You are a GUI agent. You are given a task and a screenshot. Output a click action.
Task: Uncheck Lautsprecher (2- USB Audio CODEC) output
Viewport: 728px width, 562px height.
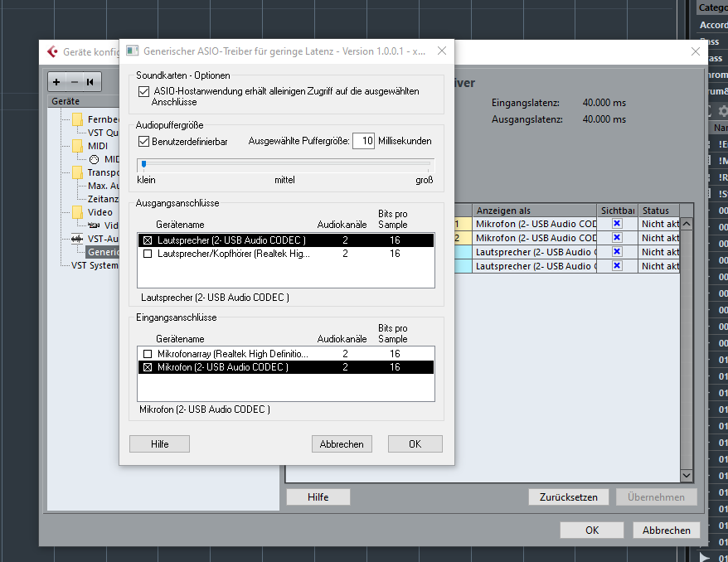148,240
